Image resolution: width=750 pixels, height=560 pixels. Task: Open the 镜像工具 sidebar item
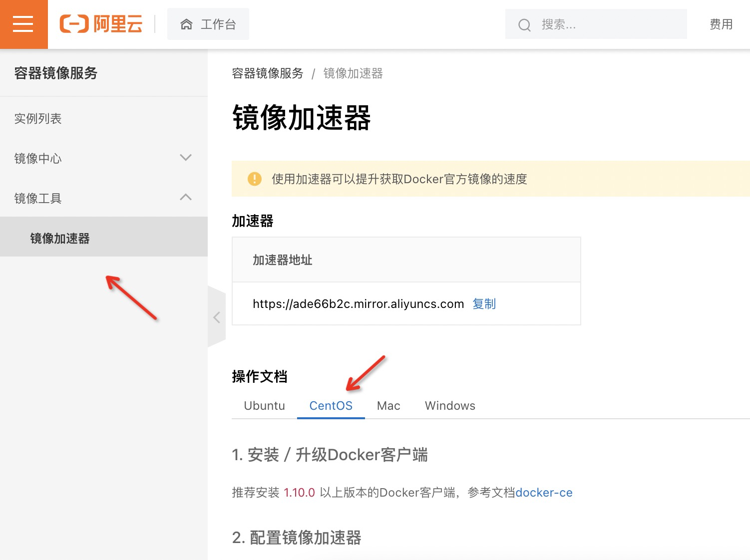[103, 198]
